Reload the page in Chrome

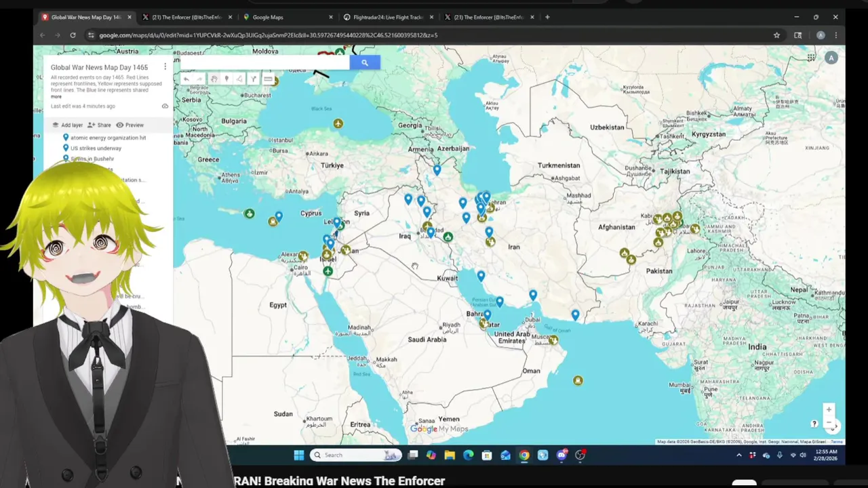tap(73, 35)
